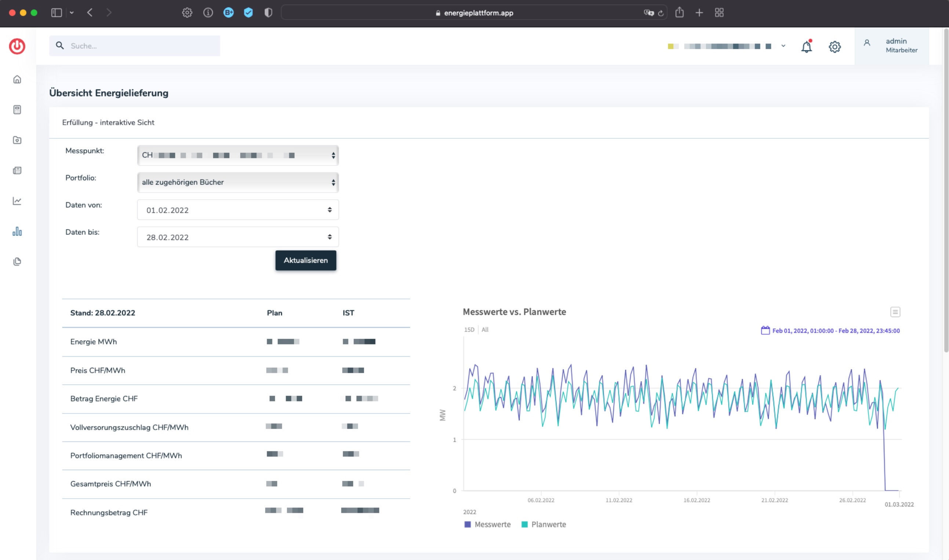
Task: Select the bar chart icon in sidebar
Action: coord(17,231)
